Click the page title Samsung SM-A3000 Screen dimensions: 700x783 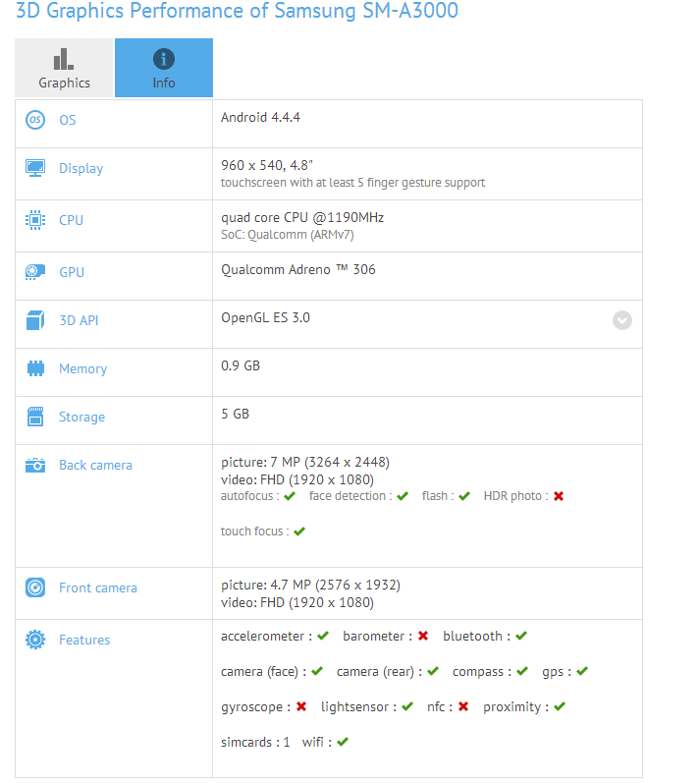pos(238,12)
